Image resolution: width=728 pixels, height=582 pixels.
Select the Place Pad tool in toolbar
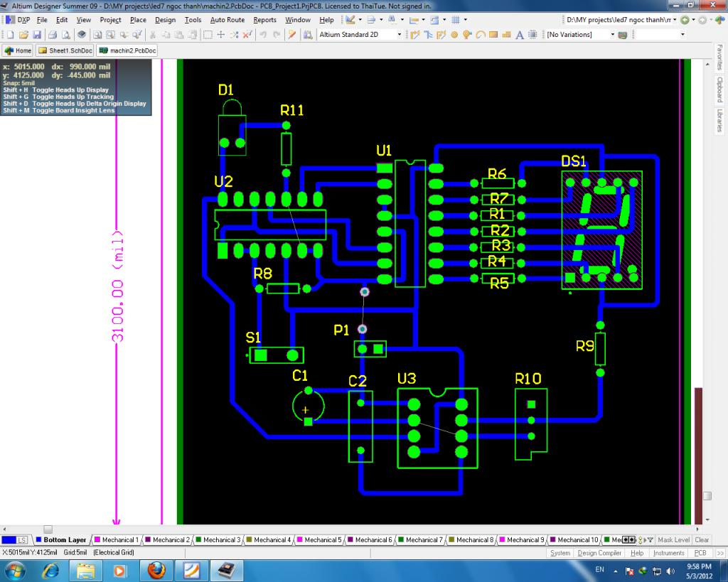pos(454,35)
